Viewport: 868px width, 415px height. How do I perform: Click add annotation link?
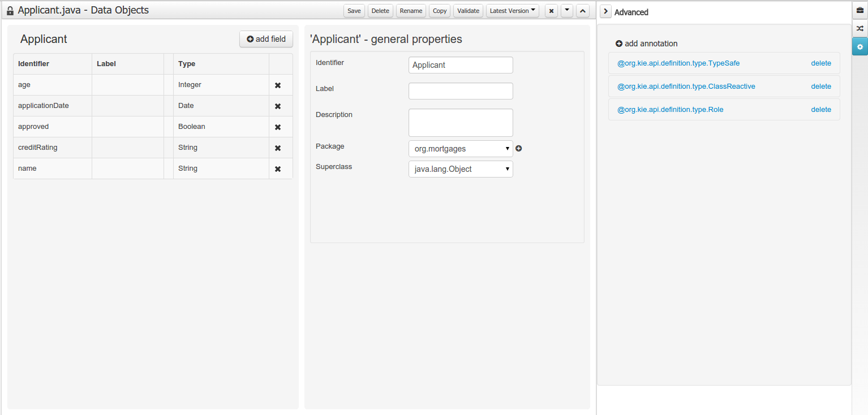(x=646, y=44)
